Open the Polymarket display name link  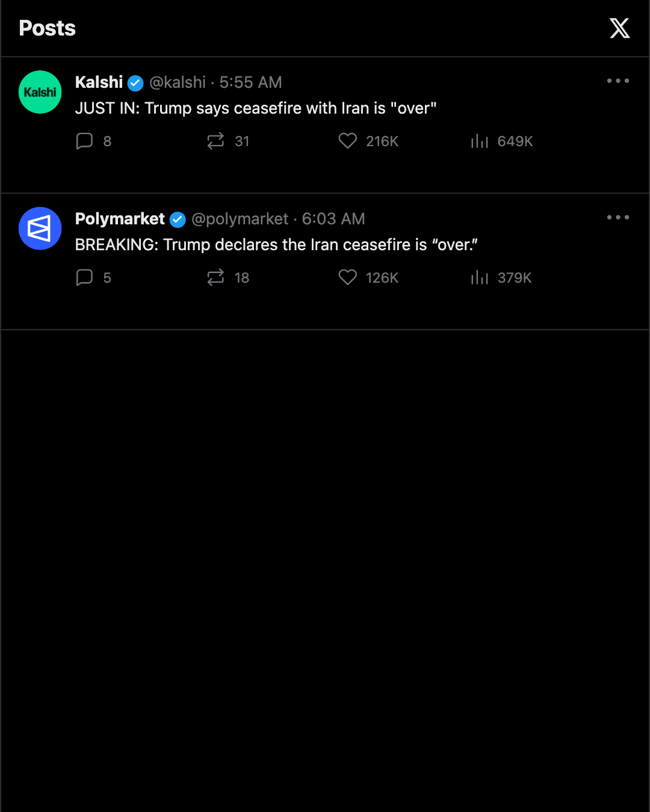[x=120, y=219]
